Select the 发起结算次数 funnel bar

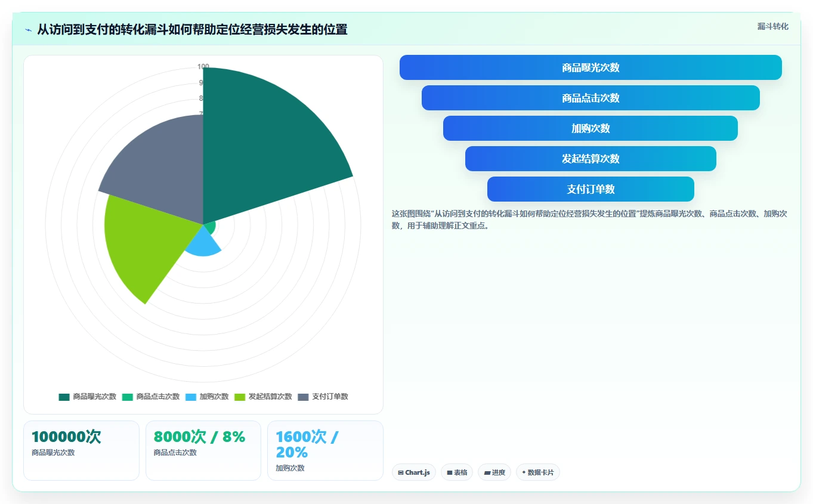pos(591,159)
